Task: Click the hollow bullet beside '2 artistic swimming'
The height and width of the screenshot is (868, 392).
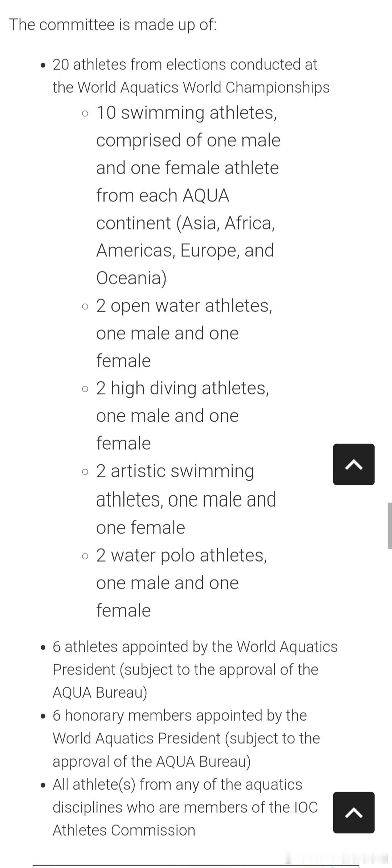Action: pyautogui.click(x=85, y=472)
